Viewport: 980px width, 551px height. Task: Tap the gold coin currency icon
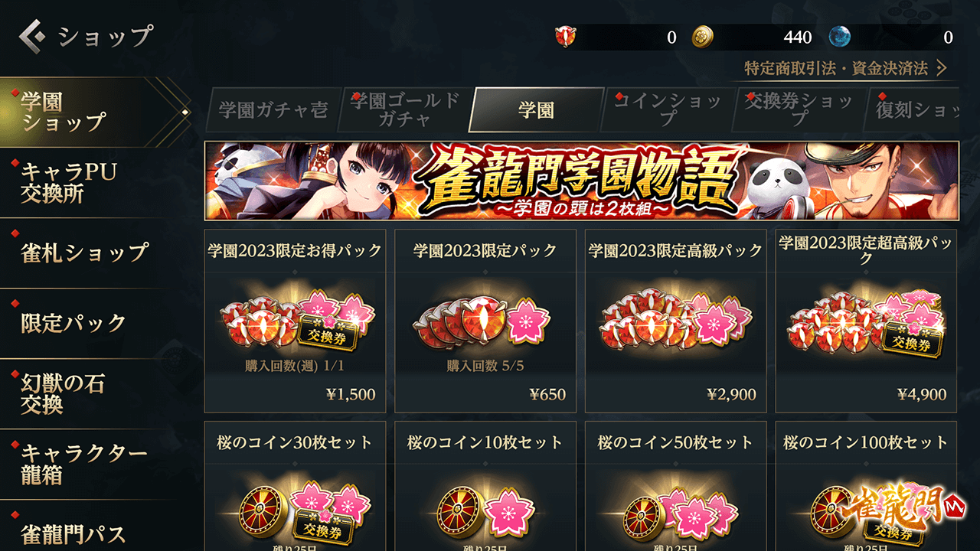(x=702, y=37)
